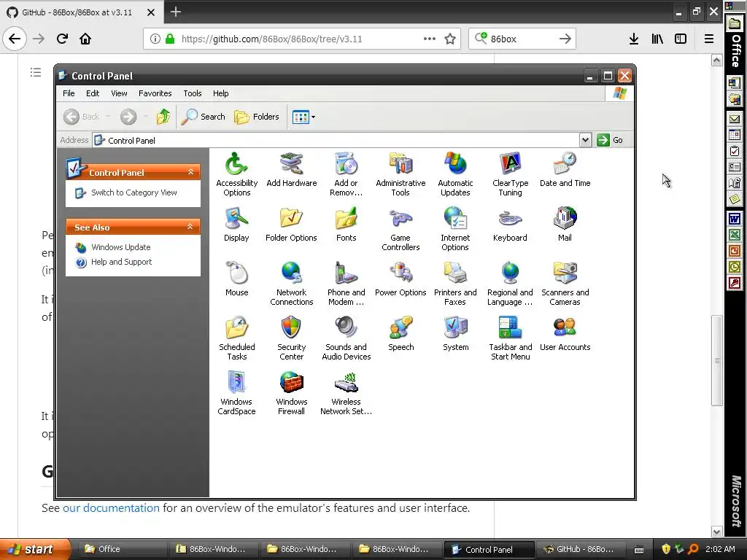Expand the Address bar dropdown

click(x=585, y=140)
